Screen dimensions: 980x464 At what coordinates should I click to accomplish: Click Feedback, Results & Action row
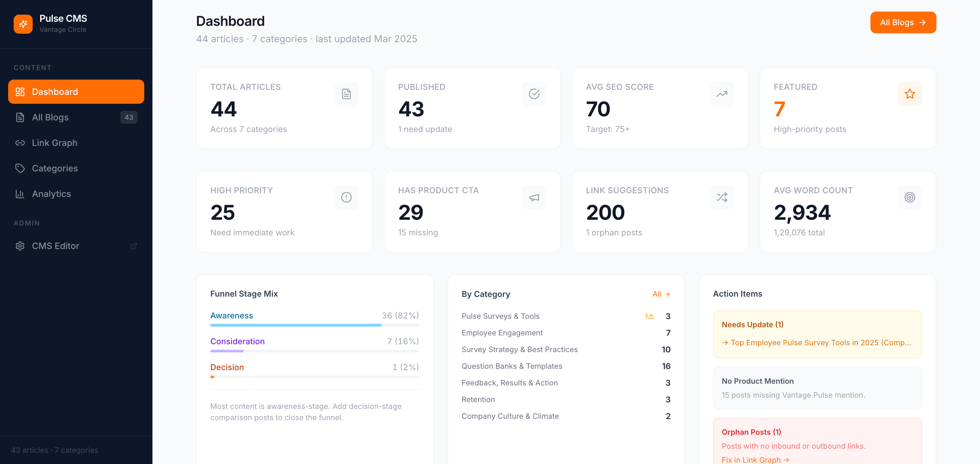pos(566,383)
